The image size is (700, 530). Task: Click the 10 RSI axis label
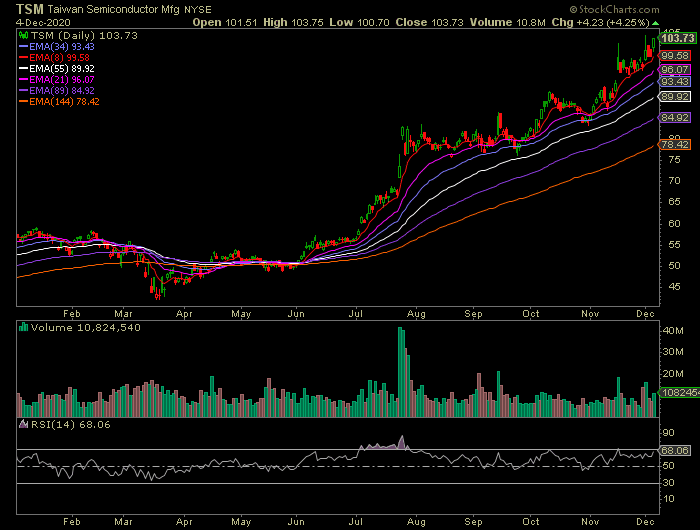pyautogui.click(x=669, y=499)
